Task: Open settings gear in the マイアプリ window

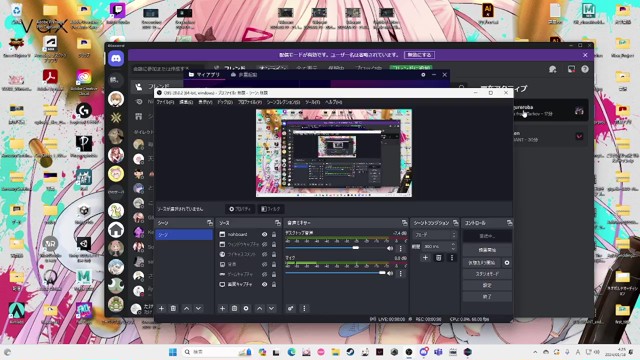Action: [423, 75]
